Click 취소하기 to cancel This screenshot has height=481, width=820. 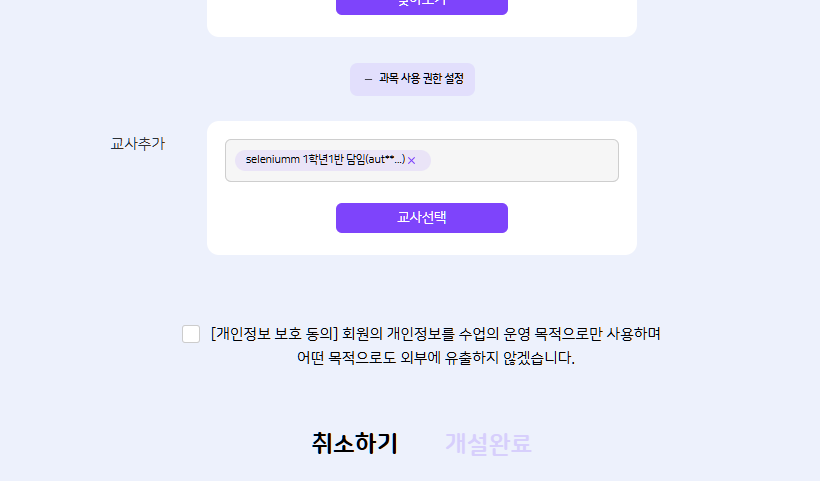point(355,443)
